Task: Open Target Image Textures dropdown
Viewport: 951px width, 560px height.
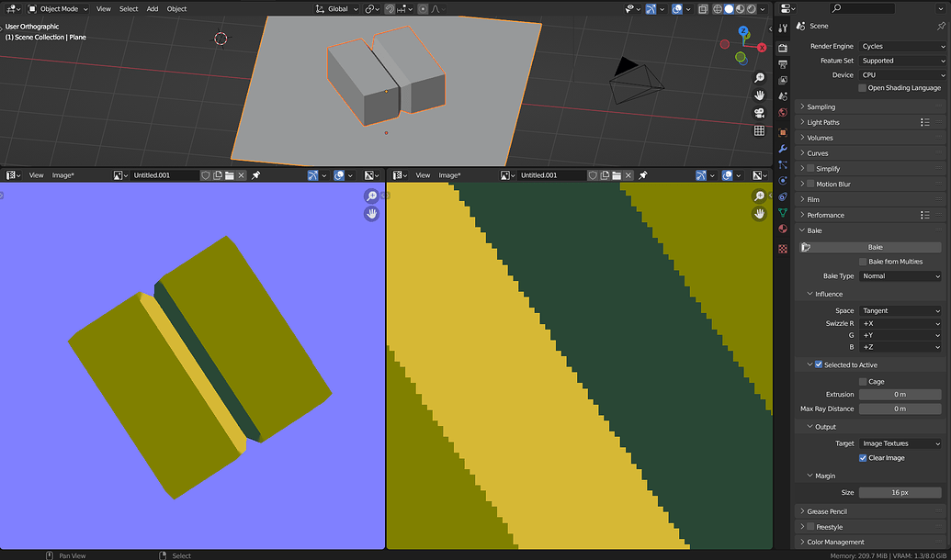Action: point(900,443)
